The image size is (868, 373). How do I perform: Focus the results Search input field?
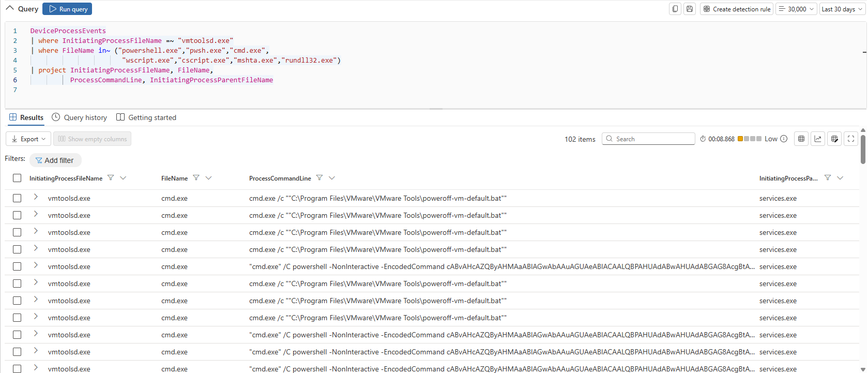click(x=648, y=139)
